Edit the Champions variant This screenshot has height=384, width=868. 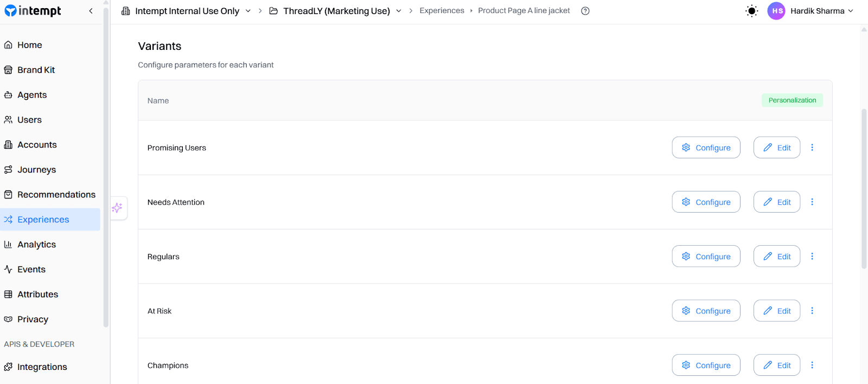click(x=776, y=365)
